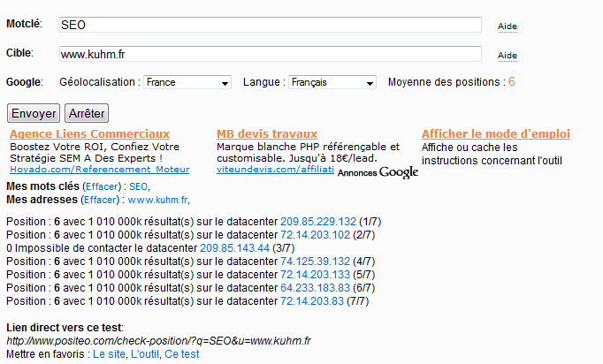The image size is (603, 364).
Task: Expand the Géolocalisation dropdown set to France
Action: click(187, 82)
